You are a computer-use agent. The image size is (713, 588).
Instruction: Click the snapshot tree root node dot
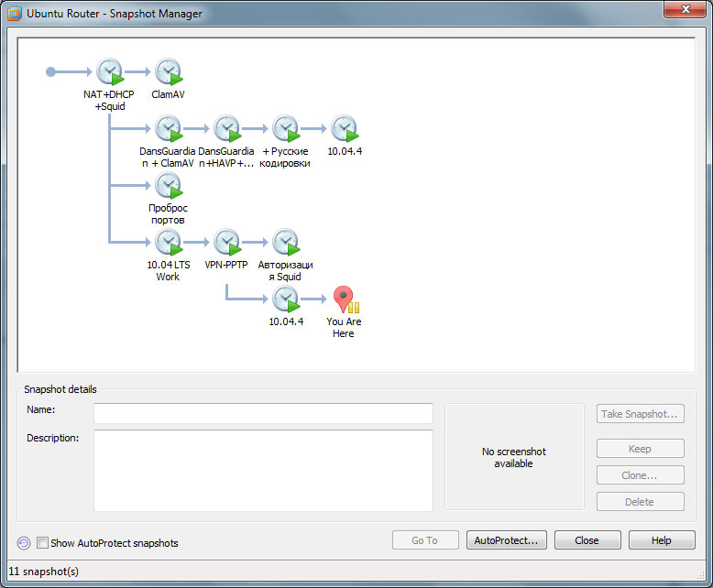pyautogui.click(x=51, y=71)
